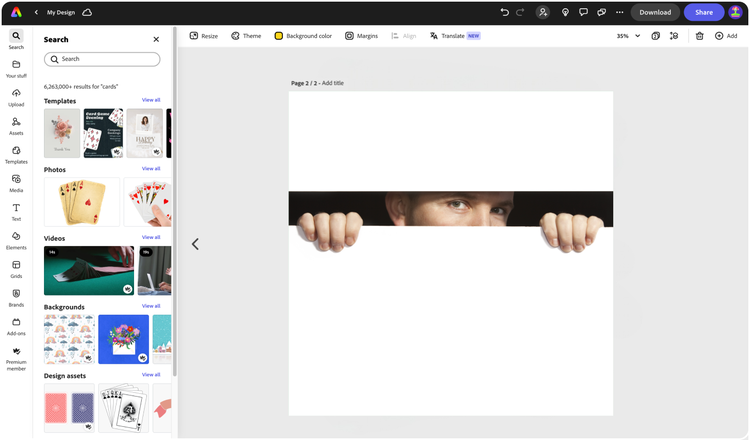Open the Grids panel
Screen dimensions: 750x440
pos(16,270)
